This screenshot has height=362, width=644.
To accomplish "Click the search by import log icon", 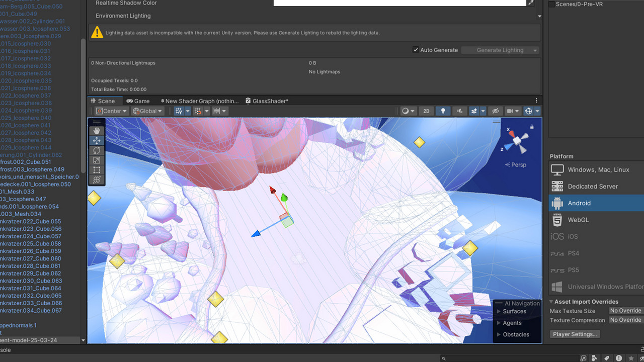I will pyautogui.click(x=619, y=358).
